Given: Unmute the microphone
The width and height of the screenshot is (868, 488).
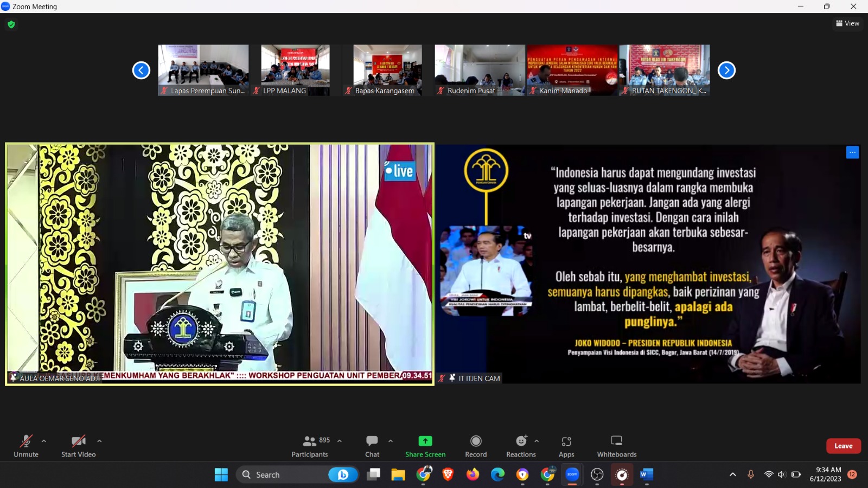Looking at the screenshot, I should [26, 446].
